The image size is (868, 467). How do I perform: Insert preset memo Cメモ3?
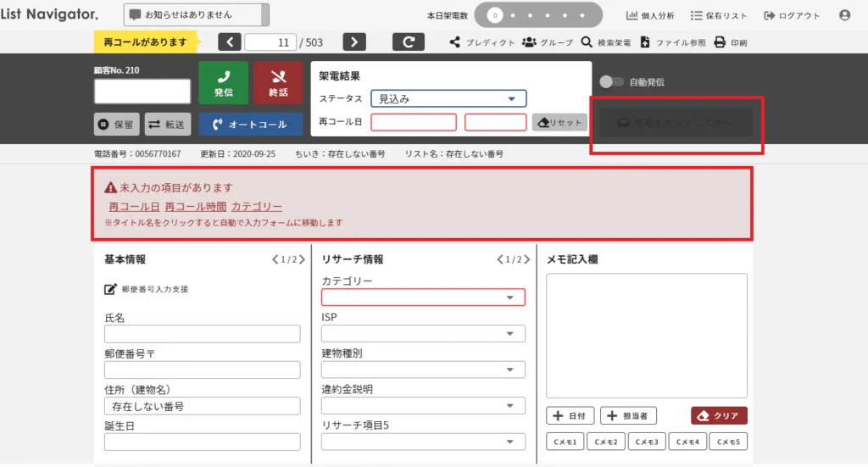click(647, 442)
